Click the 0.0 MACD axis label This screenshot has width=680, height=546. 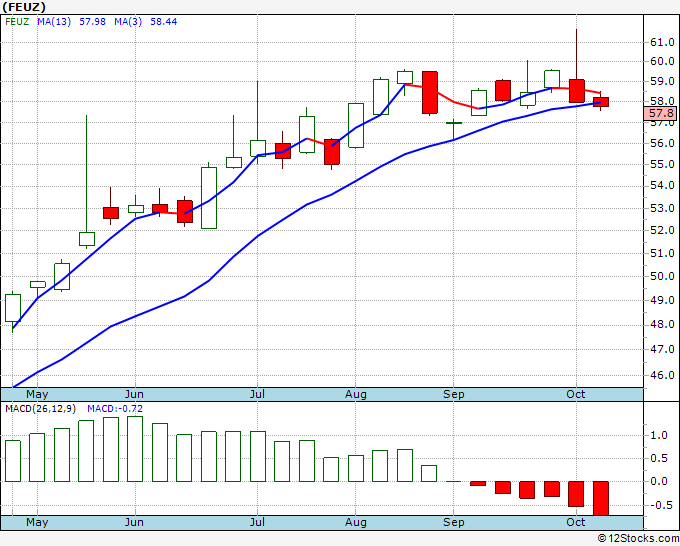click(x=659, y=481)
